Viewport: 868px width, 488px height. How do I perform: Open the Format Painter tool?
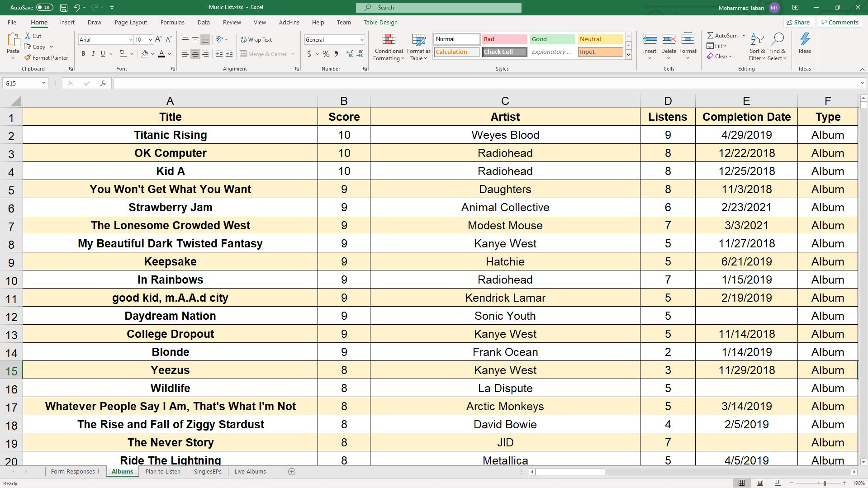click(46, 57)
